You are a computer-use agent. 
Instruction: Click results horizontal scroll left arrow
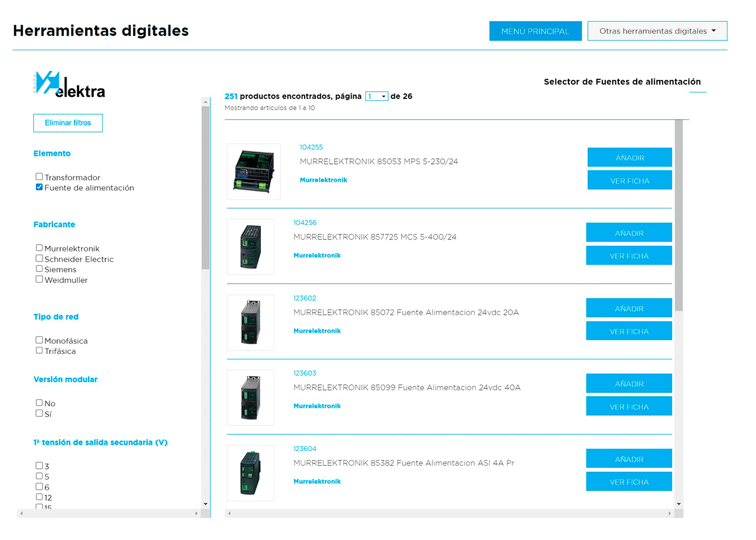click(x=229, y=513)
